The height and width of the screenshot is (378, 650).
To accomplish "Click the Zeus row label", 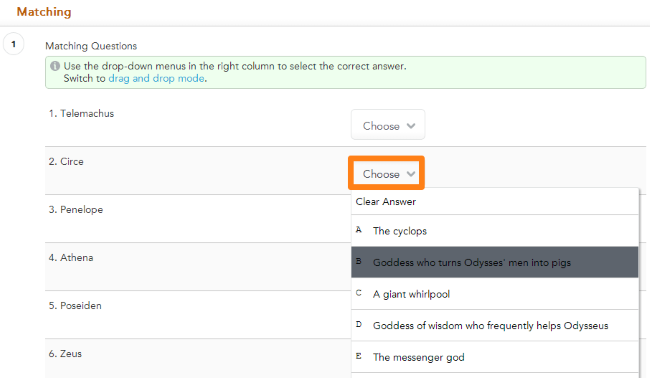I will (x=65, y=354).
